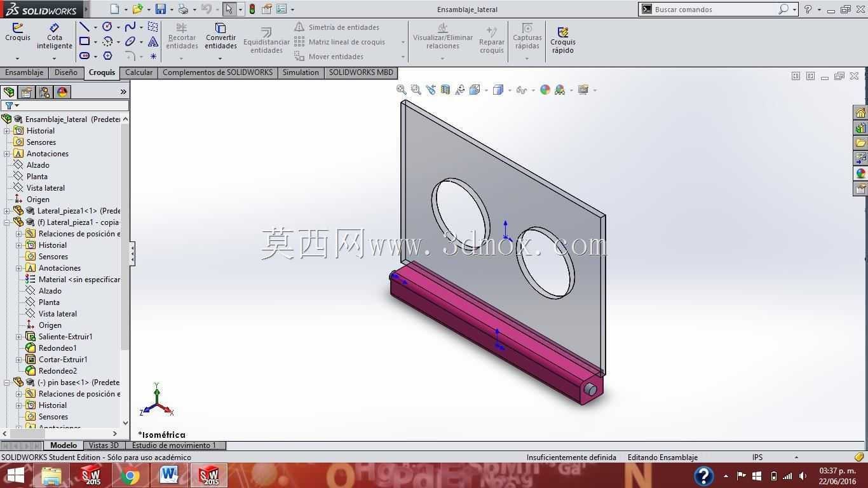Viewport: 868px width, 488px height.
Task: Select Redondeo1 in the feature tree
Action: [58, 348]
